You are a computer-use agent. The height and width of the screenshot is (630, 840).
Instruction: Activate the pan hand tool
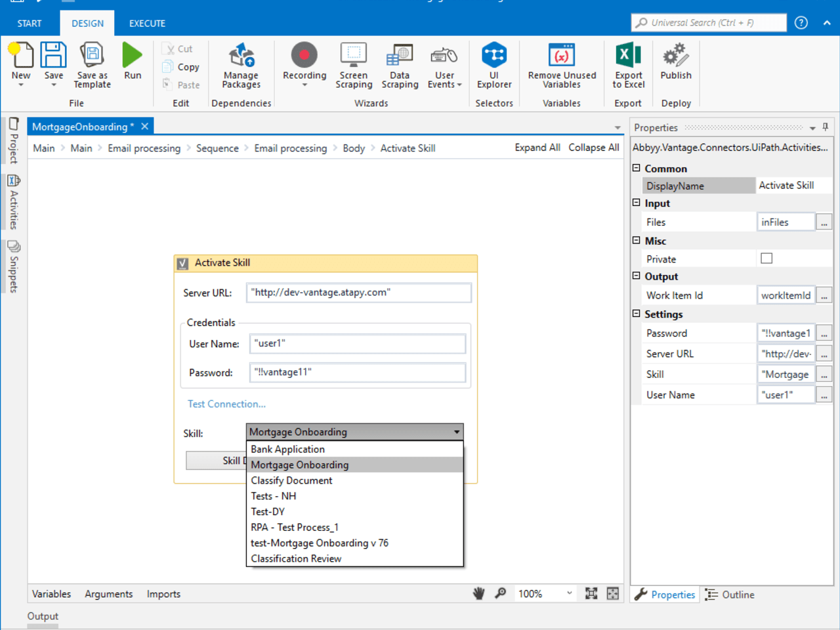479,593
